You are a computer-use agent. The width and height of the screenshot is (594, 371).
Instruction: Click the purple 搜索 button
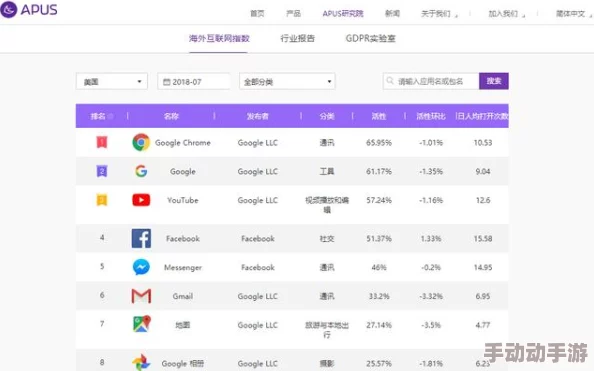(494, 81)
